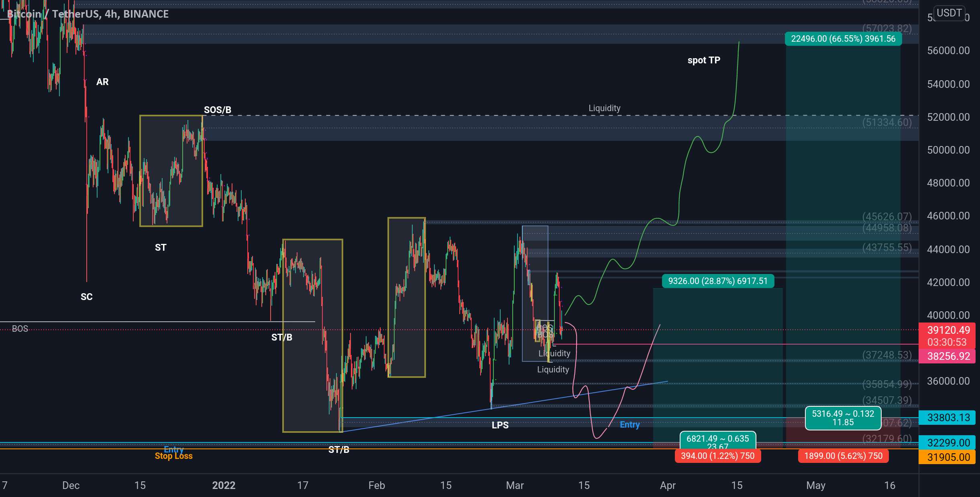The height and width of the screenshot is (497, 980).
Task: Click the 'Liquidity' label on the dashed line
Action: tap(605, 108)
